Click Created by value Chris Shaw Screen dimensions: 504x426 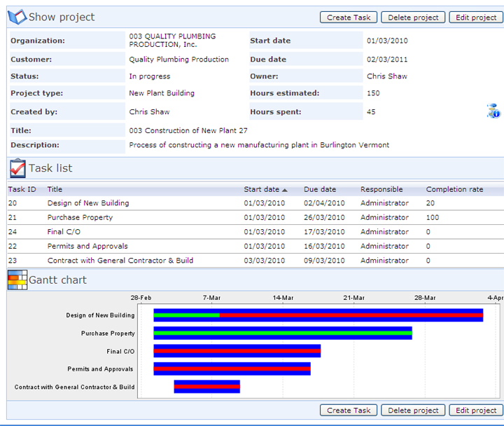coord(149,111)
